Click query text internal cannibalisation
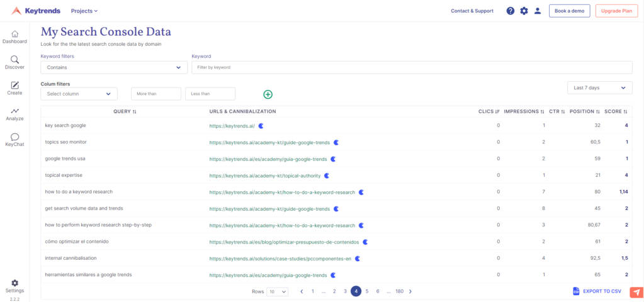The width and height of the screenshot is (644, 302). (x=71, y=258)
